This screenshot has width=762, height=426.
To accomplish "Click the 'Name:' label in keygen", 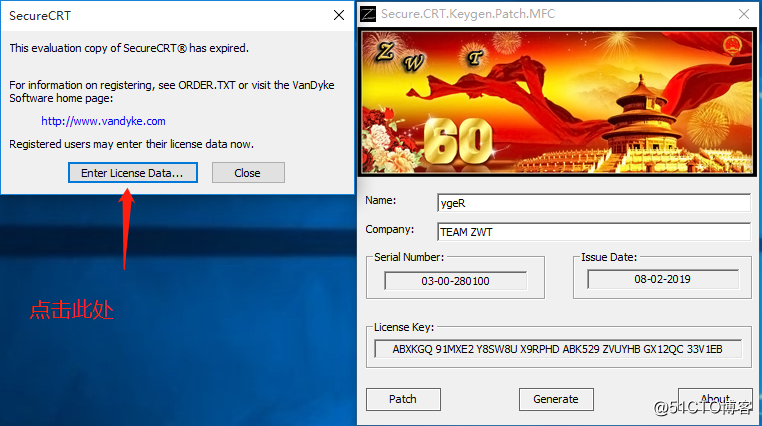I will click(x=381, y=200).
